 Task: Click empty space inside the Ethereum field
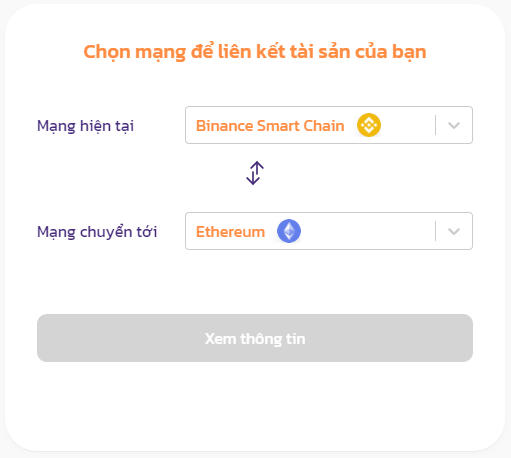[367, 231]
